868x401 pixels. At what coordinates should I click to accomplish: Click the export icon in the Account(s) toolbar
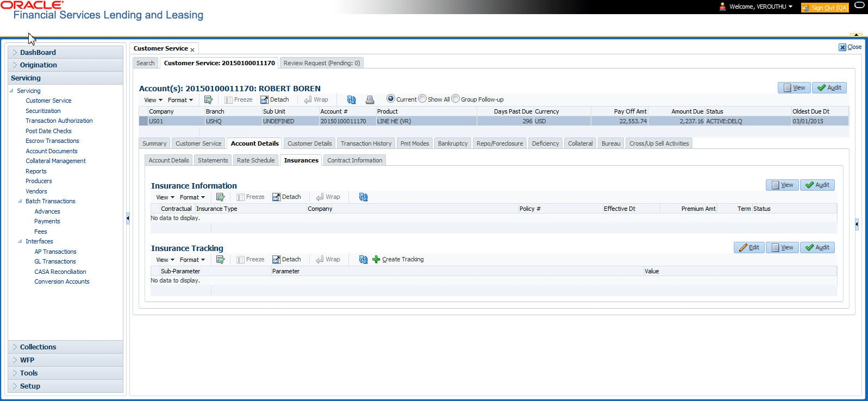208,100
